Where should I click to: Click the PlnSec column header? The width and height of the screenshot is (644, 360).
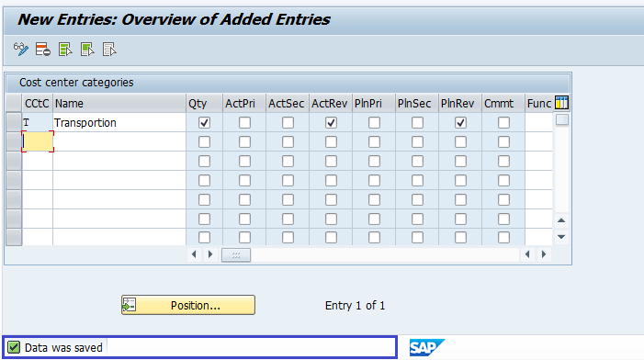pyautogui.click(x=417, y=104)
